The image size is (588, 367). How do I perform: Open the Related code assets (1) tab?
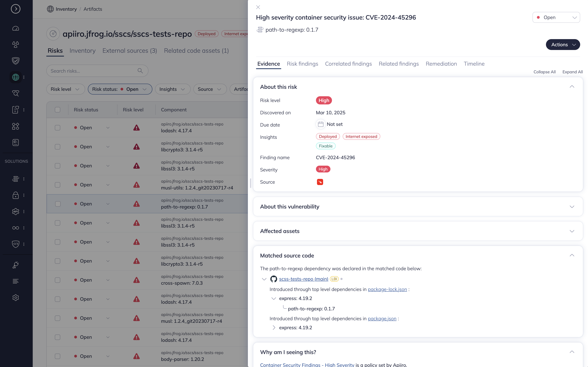click(x=196, y=51)
